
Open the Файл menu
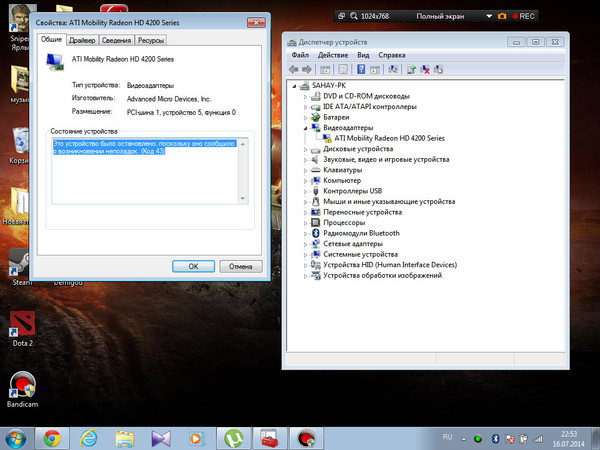[300, 55]
